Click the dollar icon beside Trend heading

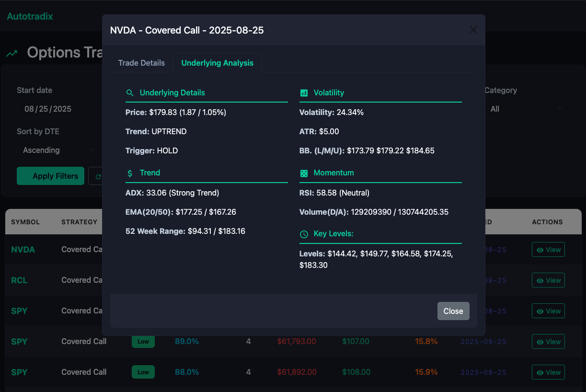tap(130, 173)
